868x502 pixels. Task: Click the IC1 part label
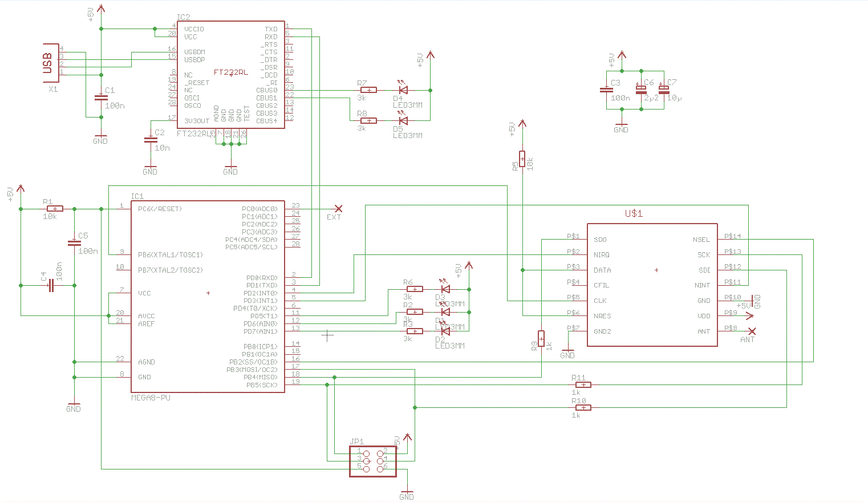pos(137,196)
